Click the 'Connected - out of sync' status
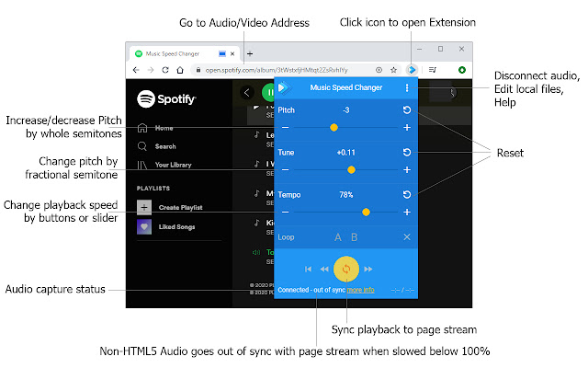This screenshot has height=368, width=588. pos(311,290)
